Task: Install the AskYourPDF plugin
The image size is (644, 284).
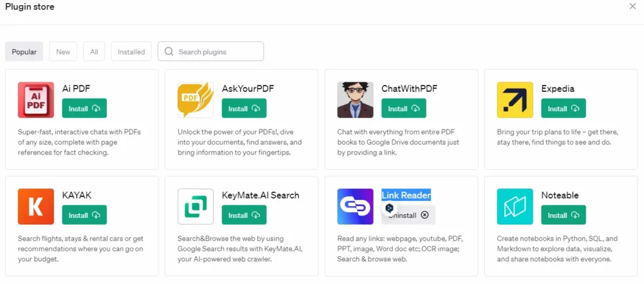Action: coord(244,108)
